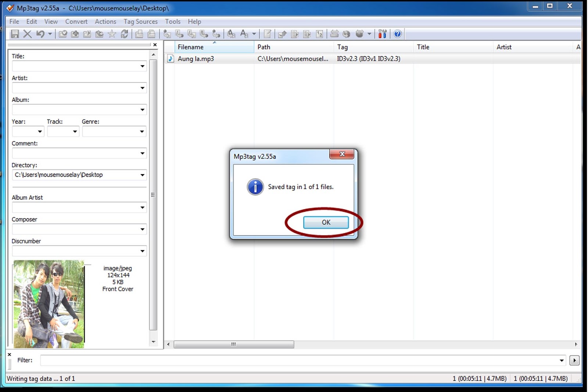
Task: Expand the Year field dropdown
Action: coord(40,132)
